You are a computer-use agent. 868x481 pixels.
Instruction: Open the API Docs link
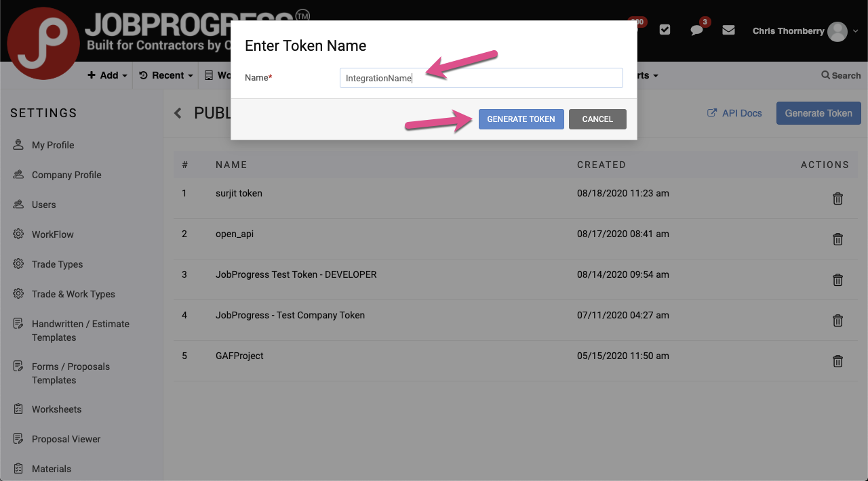click(734, 113)
